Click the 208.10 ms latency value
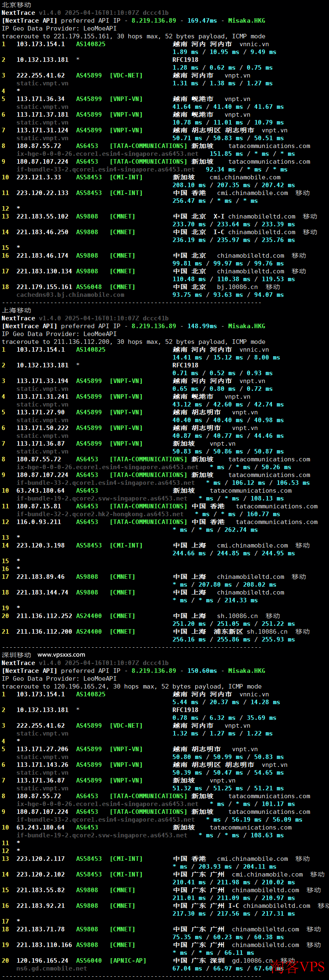 click(189, 185)
